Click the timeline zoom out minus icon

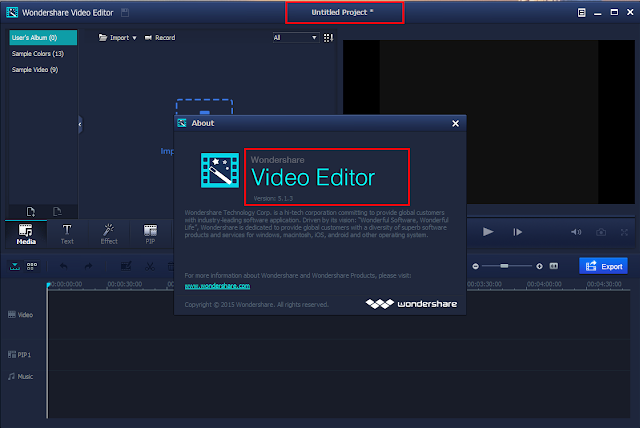pos(476,266)
